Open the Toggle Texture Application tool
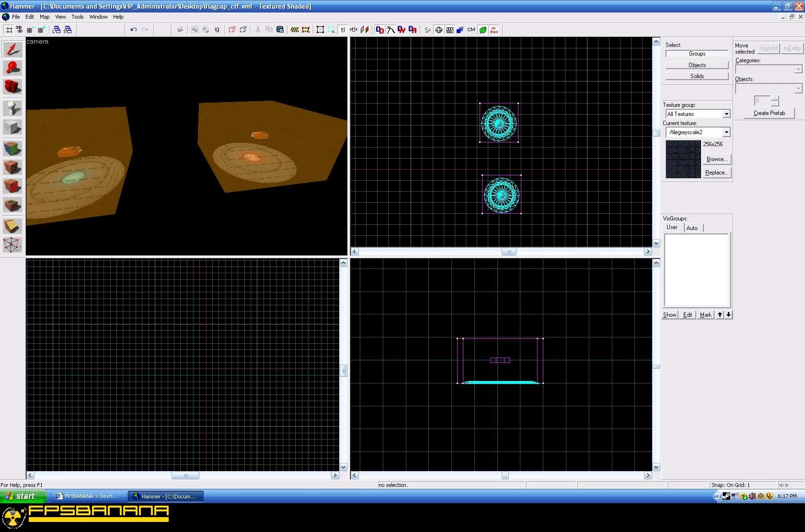Image resolution: width=805 pixels, height=532 pixels. point(12,148)
